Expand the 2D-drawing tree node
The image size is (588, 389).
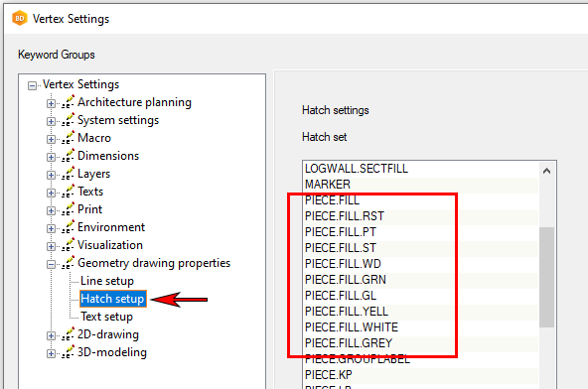[51, 335]
